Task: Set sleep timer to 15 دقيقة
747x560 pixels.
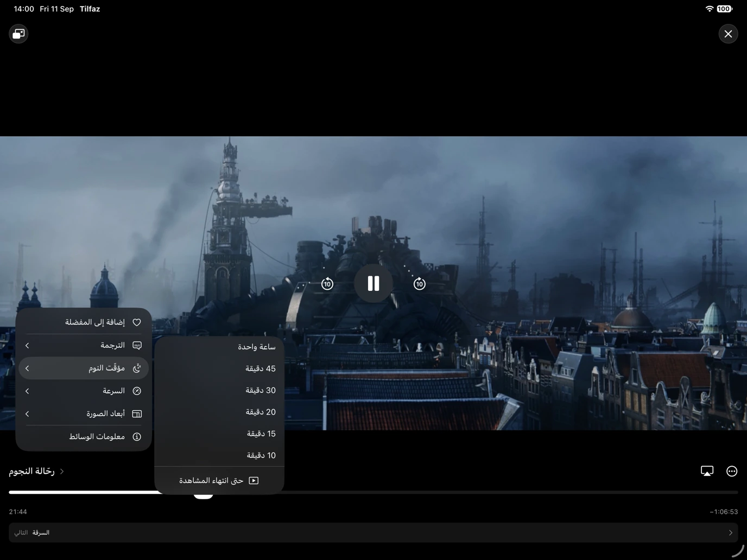Action: click(219, 434)
